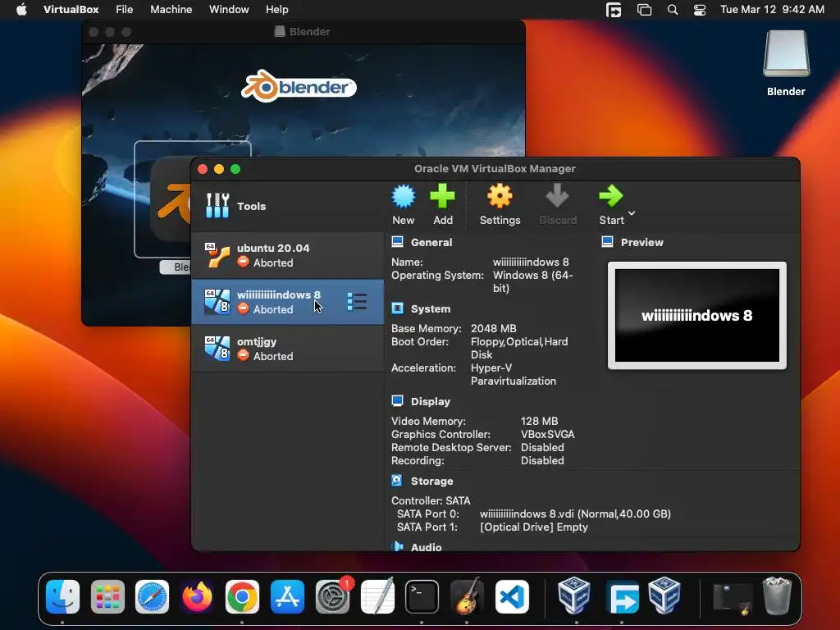Open App Store from the Dock

[287, 596]
